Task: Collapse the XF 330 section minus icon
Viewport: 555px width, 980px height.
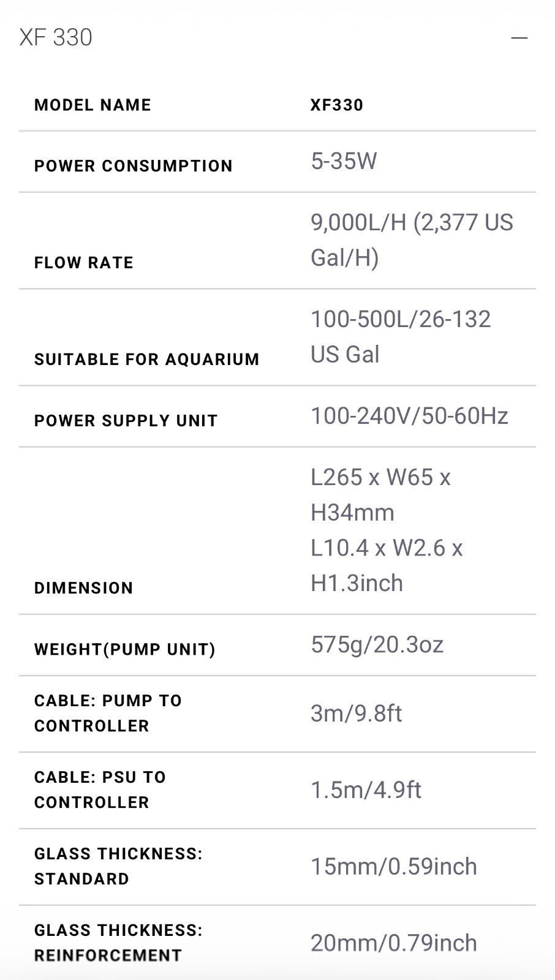Action: tap(519, 38)
